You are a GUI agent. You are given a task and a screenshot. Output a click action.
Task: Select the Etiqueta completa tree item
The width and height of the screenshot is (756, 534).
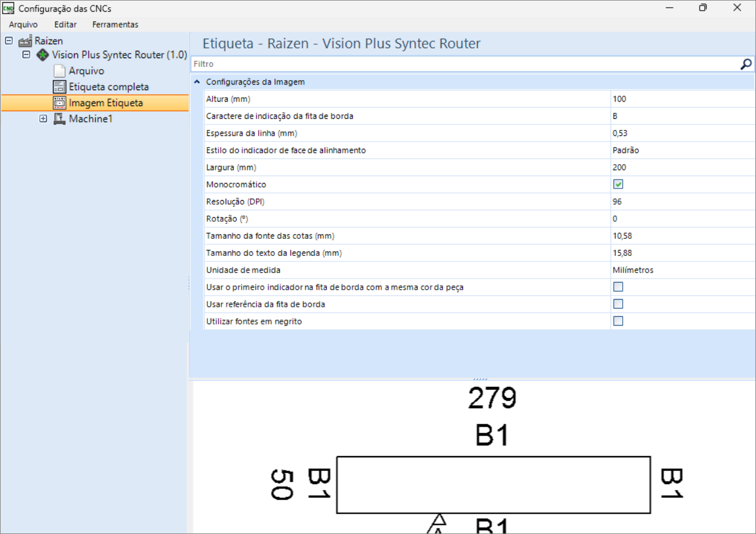[x=108, y=87]
